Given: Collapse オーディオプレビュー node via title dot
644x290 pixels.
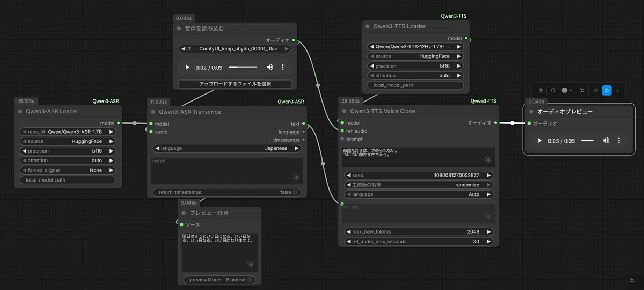Looking at the screenshot, I should pos(531,112).
